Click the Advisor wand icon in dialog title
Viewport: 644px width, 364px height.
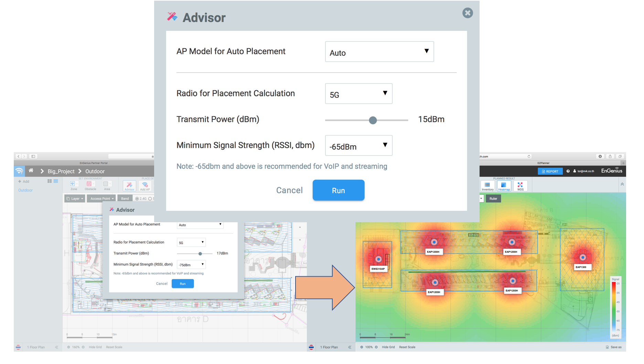[x=172, y=17]
